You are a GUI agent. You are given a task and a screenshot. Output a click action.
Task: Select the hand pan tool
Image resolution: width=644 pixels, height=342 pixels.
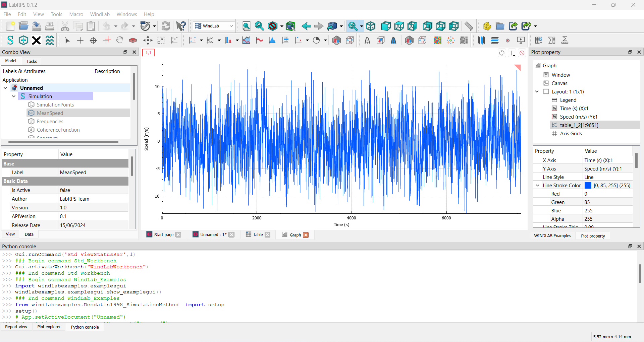[x=119, y=41]
